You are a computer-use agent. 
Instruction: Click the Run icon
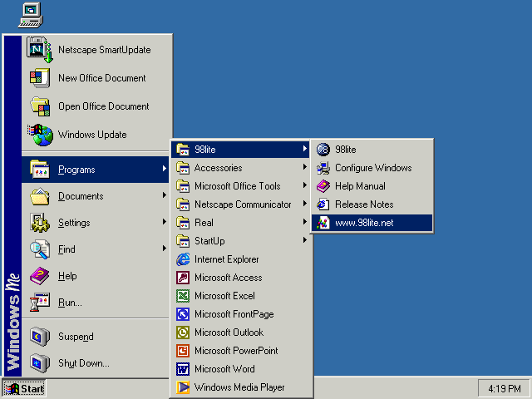coord(40,302)
